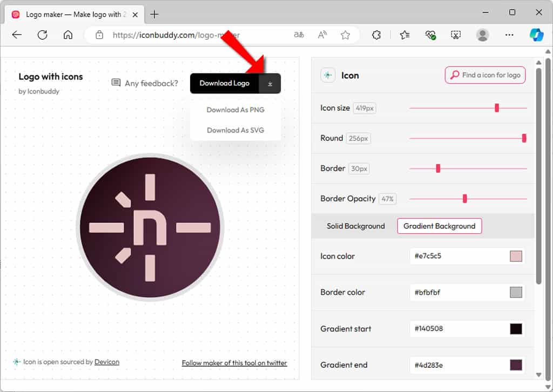Close the Logo maker tab
The height and width of the screenshot is (392, 553).
(134, 15)
